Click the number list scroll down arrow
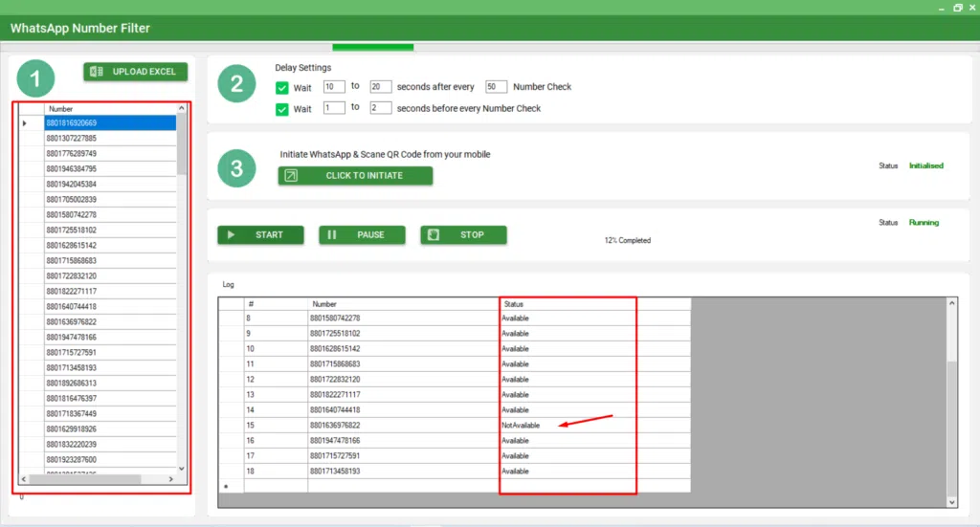The image size is (980, 527). (x=181, y=469)
